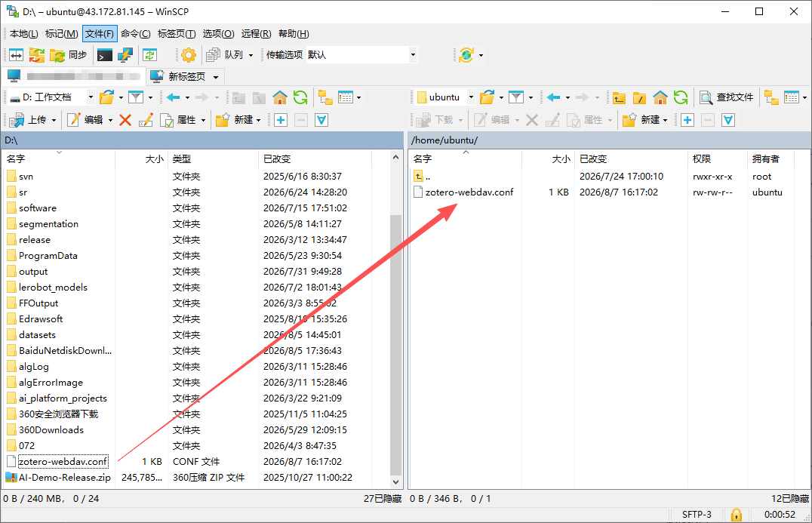Expand the 新标签页 dropdown arrow

pos(216,77)
